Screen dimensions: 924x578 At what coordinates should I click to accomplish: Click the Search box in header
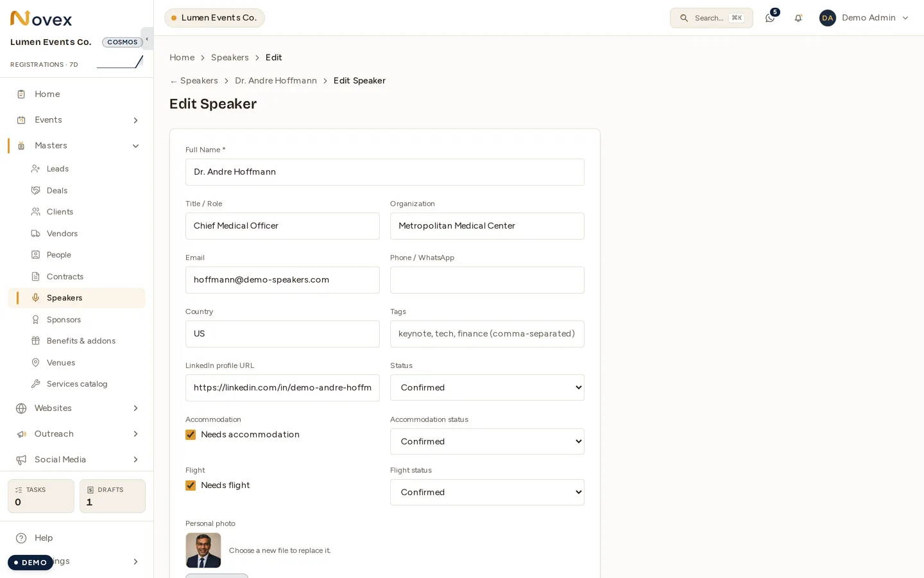pos(712,18)
